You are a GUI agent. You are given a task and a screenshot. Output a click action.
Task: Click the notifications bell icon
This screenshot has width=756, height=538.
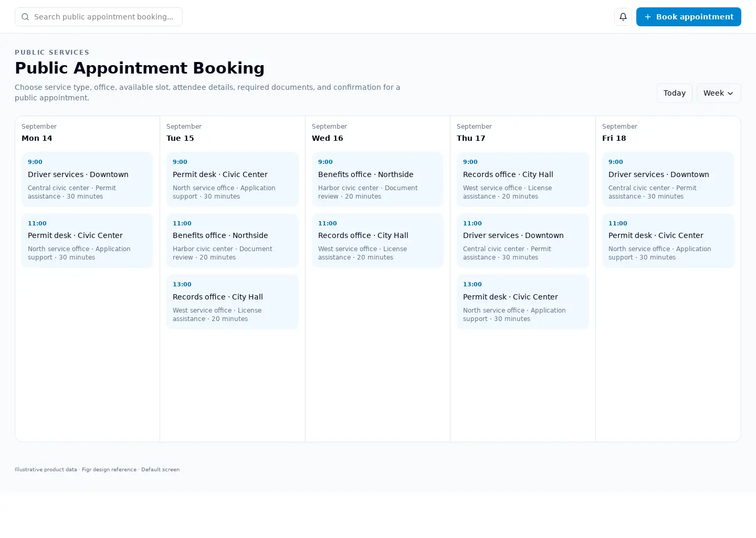[x=623, y=17]
